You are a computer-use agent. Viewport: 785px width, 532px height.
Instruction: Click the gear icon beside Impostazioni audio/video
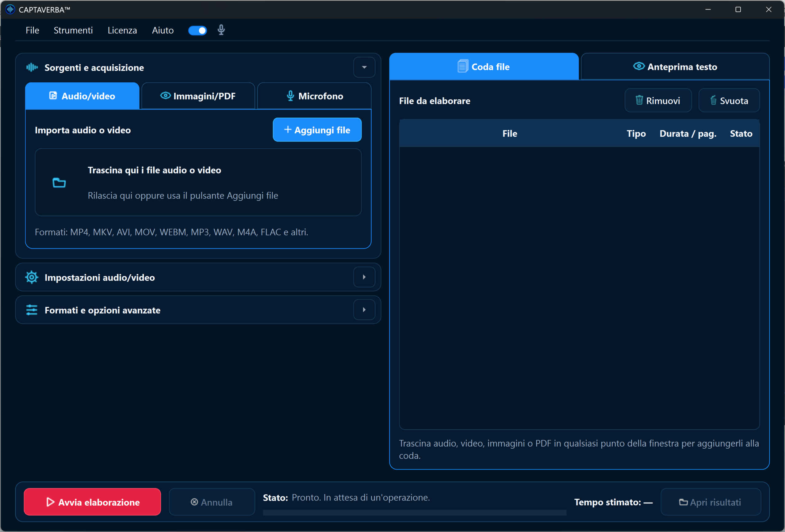(32, 277)
